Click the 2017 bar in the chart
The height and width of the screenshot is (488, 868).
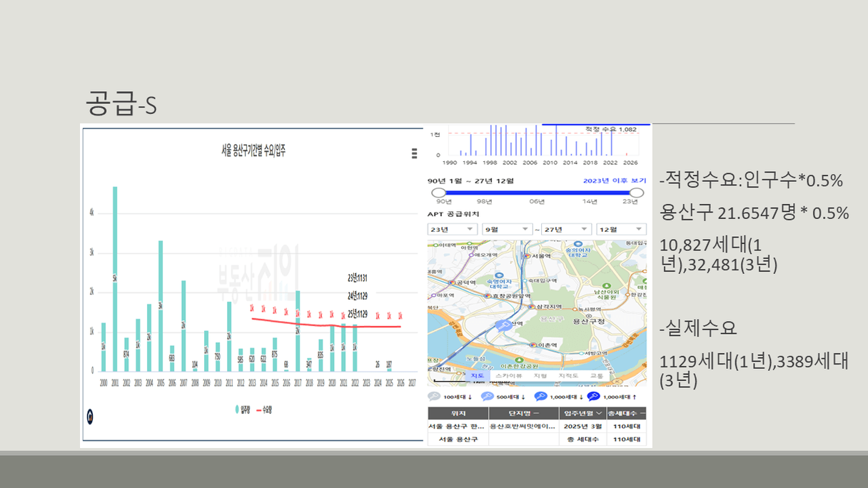(298, 331)
